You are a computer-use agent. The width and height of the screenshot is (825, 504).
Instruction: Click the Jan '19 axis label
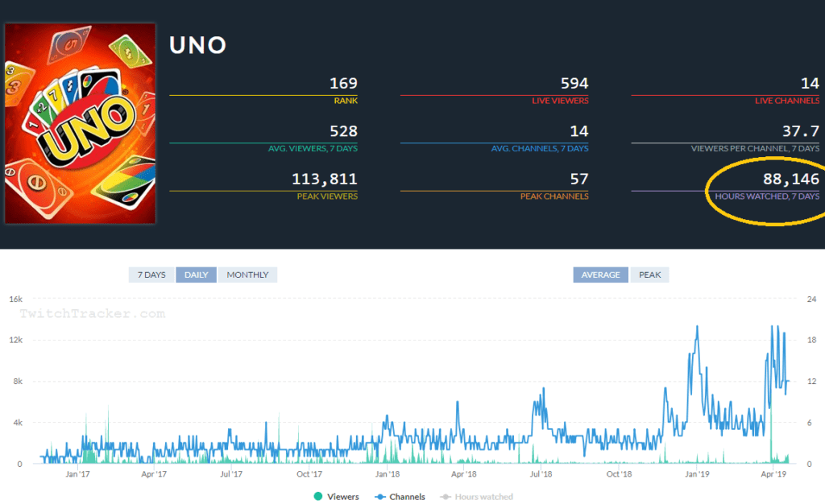tap(697, 474)
